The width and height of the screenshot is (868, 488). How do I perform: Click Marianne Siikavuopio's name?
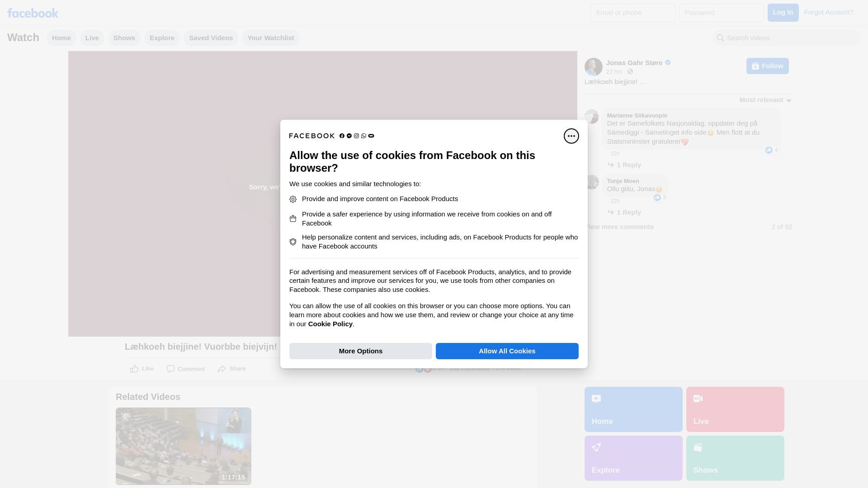click(x=637, y=116)
